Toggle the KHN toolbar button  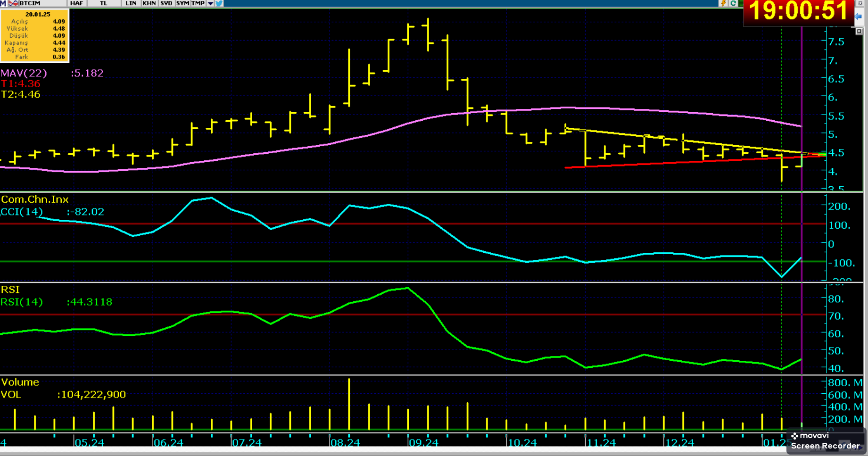149,3
